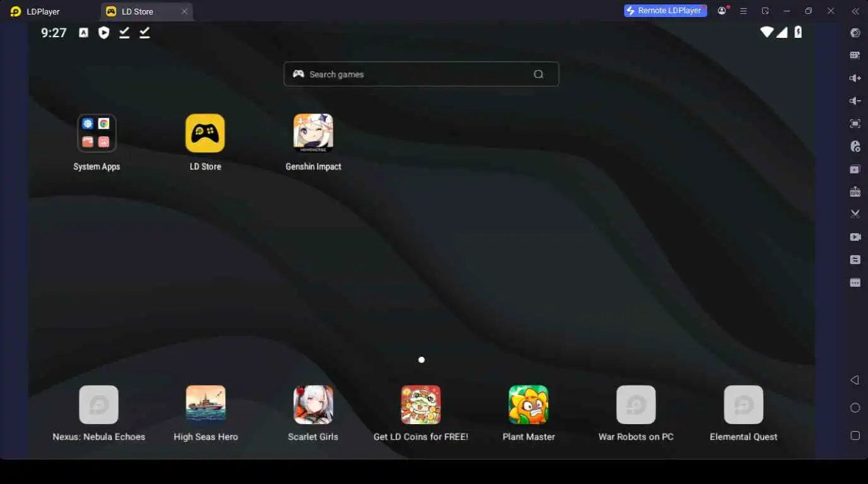Open the multi-instance plus-window sidebar icon
This screenshot has width=868, height=484.
click(855, 169)
